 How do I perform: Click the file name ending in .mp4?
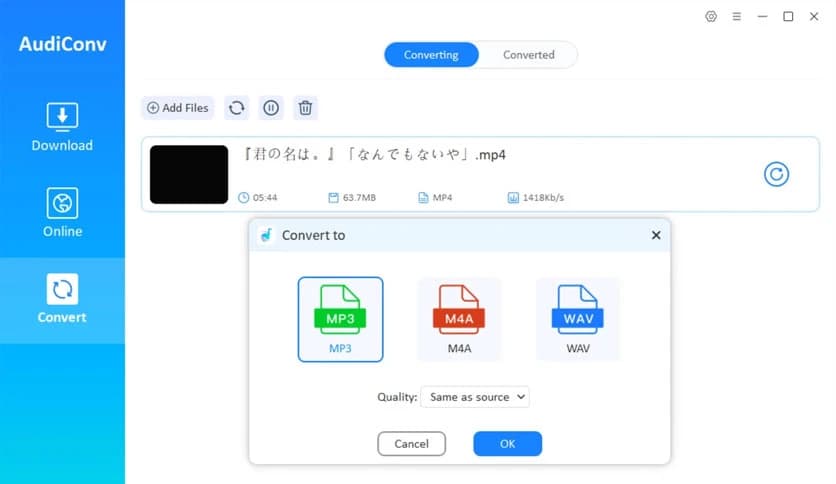coord(374,155)
